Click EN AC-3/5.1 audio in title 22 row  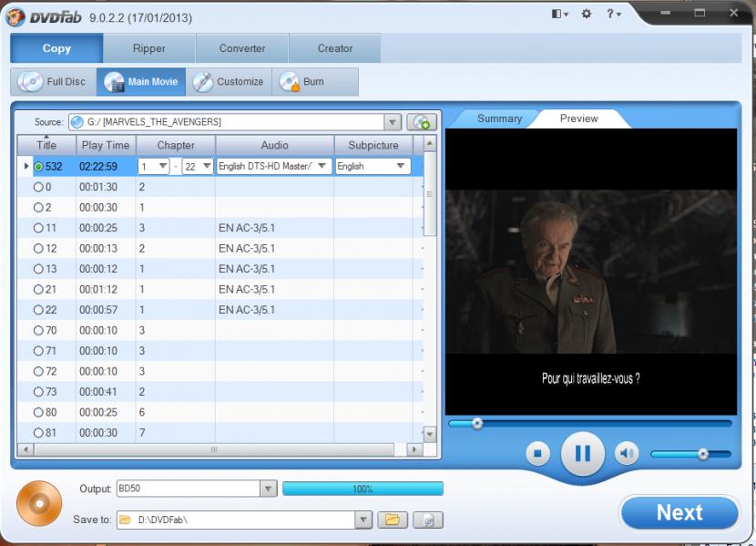pyautogui.click(x=247, y=310)
